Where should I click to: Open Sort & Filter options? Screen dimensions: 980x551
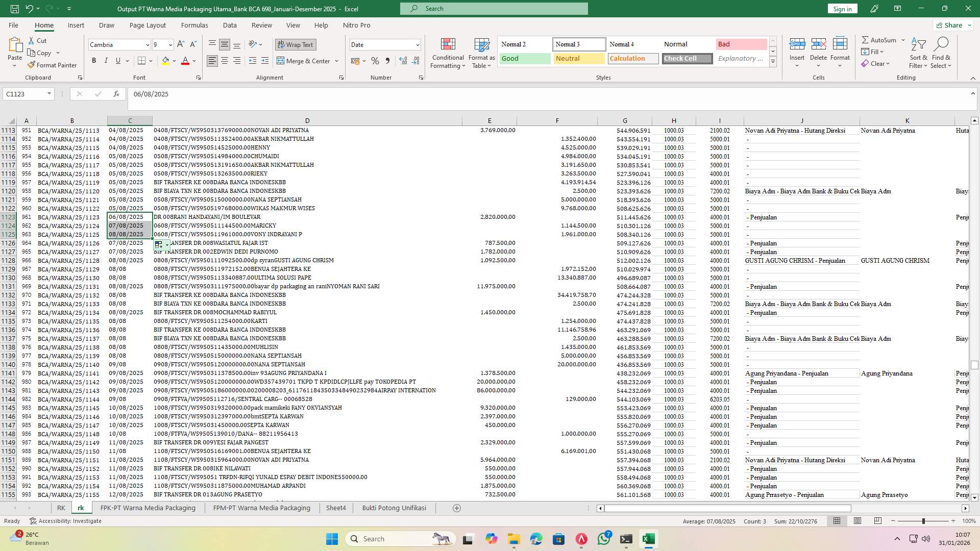point(918,53)
